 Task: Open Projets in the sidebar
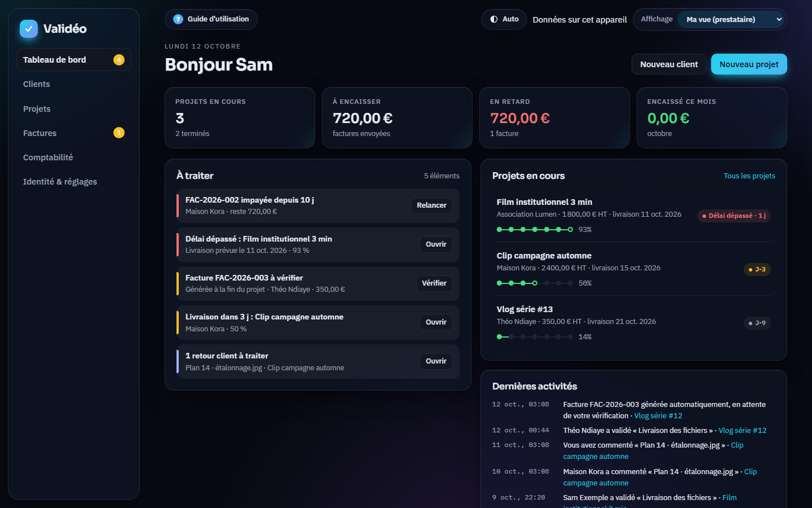pyautogui.click(x=74, y=109)
